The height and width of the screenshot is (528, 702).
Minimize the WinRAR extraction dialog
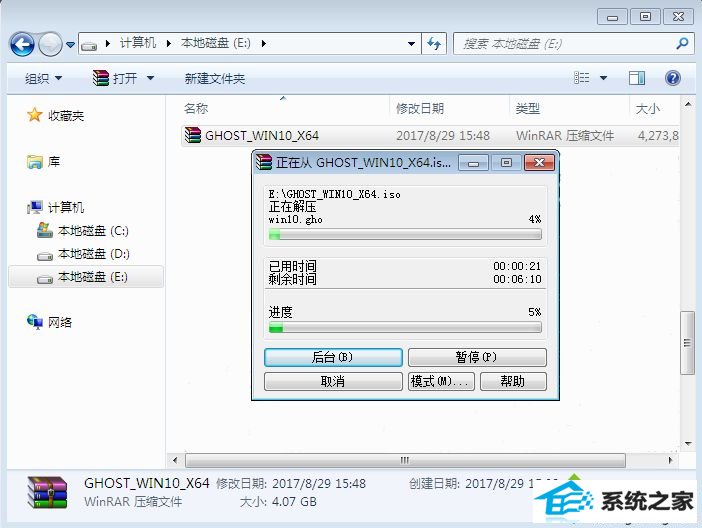473,163
